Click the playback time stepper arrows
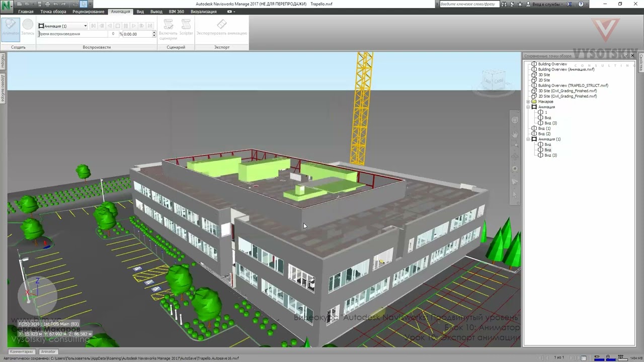Viewport: 644px width, 362px height. click(x=154, y=34)
